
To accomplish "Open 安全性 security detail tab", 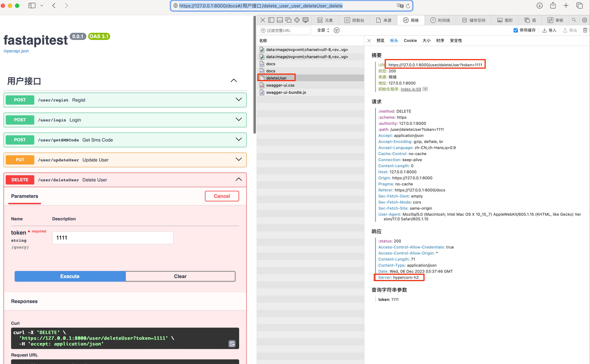I will [x=456, y=41].
